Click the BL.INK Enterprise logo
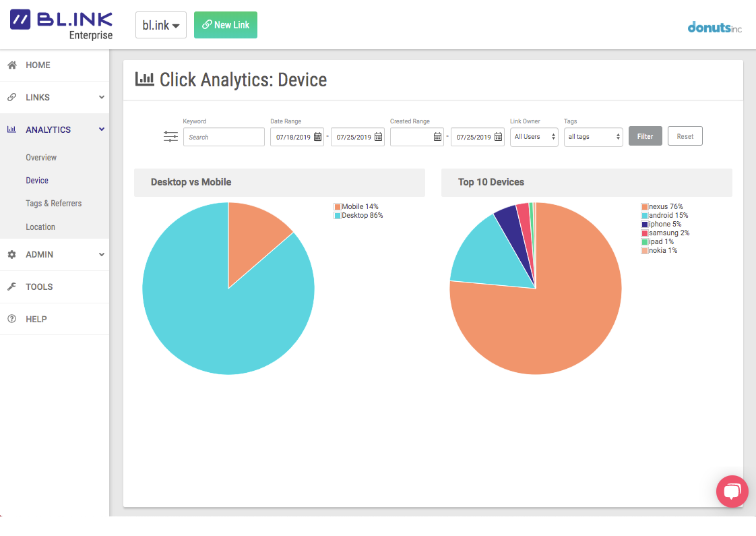The image size is (756, 536). click(x=61, y=25)
